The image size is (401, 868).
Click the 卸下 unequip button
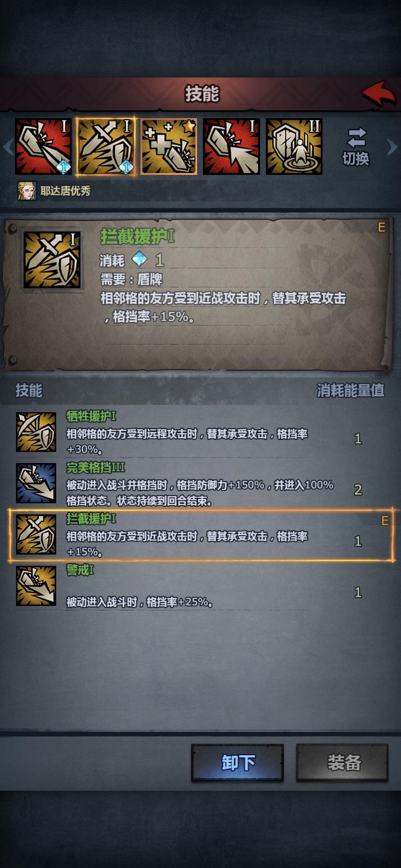point(237,762)
